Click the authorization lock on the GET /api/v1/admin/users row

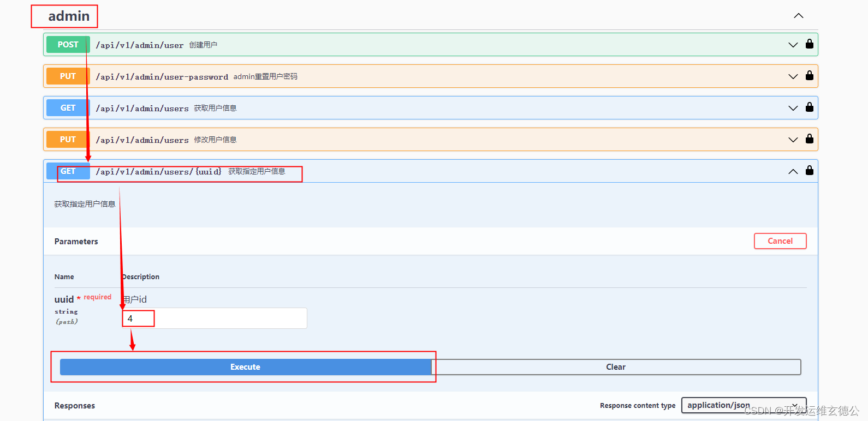810,107
